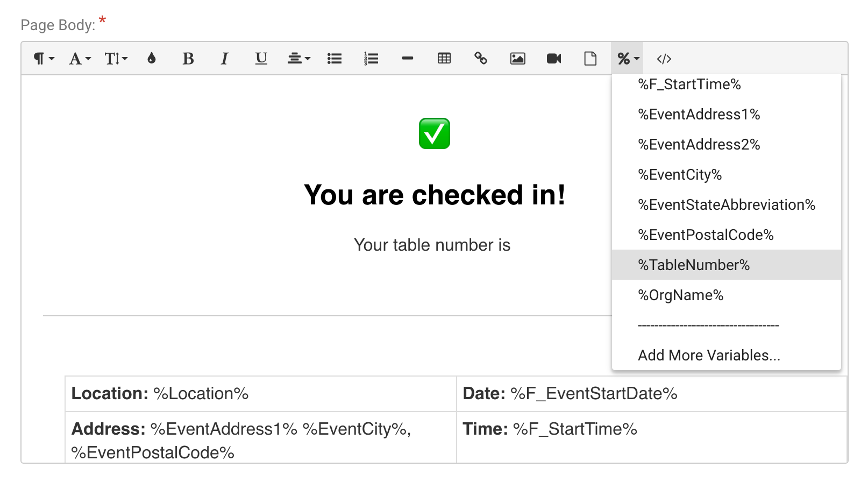Screen dimensions: 868x482
Task: Click the Date %F_EventStartDate% cell
Action: click(x=652, y=394)
